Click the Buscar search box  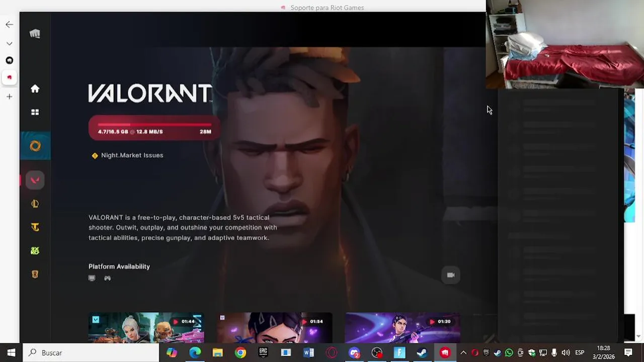coord(91,353)
